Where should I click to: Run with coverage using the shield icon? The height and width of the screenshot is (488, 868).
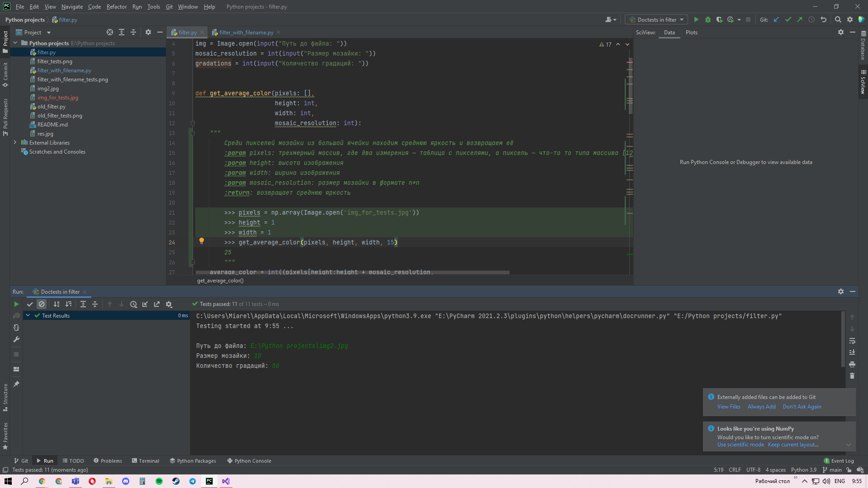[719, 19]
